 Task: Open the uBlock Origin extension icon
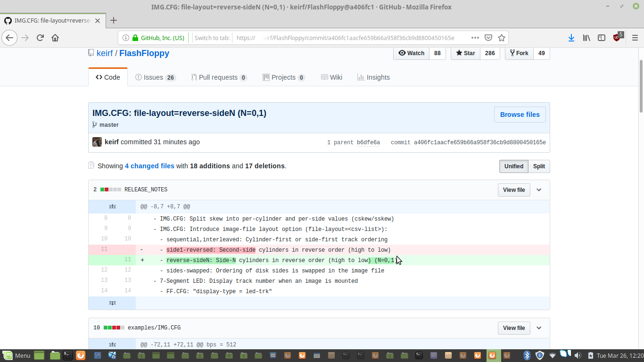click(x=617, y=38)
